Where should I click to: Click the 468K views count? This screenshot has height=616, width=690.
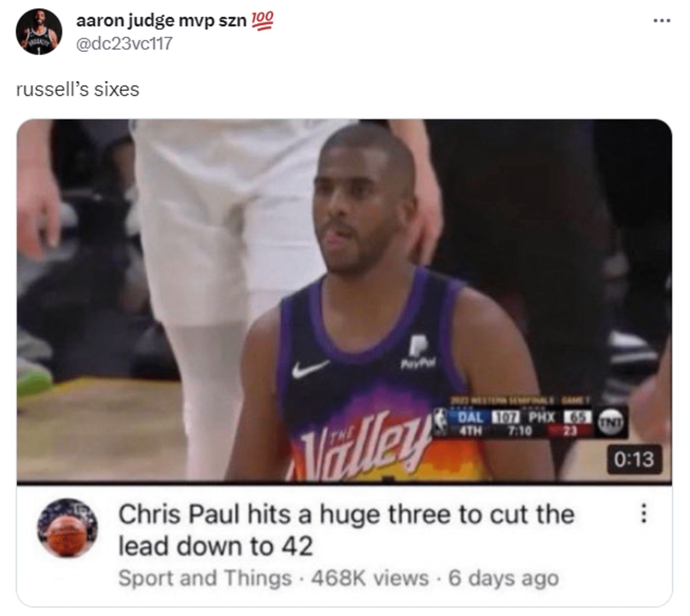click(x=370, y=578)
